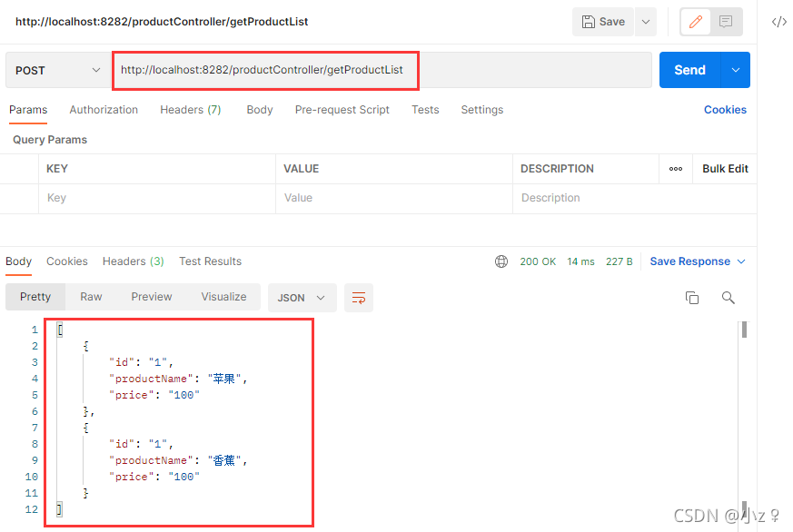Viewport: 793px width, 532px height.
Task: Switch to the Raw response view
Action: (x=90, y=297)
